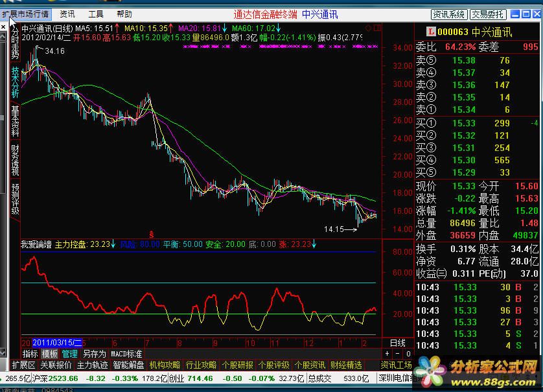The image size is (543, 392).
Task: Click the 买④ quantity 565
Action: point(502,160)
